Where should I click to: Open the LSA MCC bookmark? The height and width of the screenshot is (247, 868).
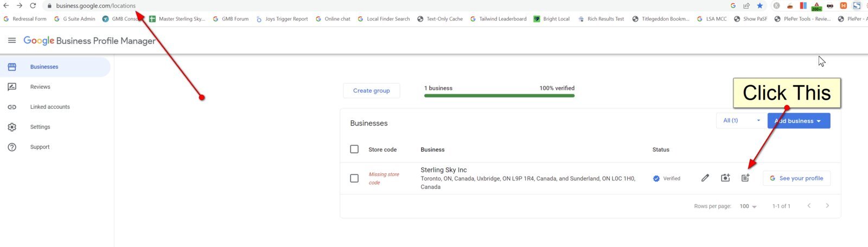tap(712, 19)
